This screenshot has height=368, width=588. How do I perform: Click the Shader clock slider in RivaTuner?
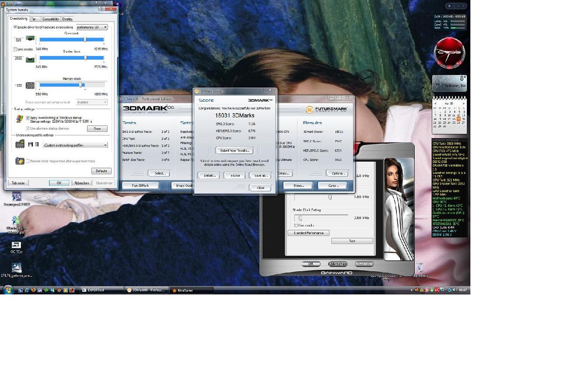click(72, 58)
